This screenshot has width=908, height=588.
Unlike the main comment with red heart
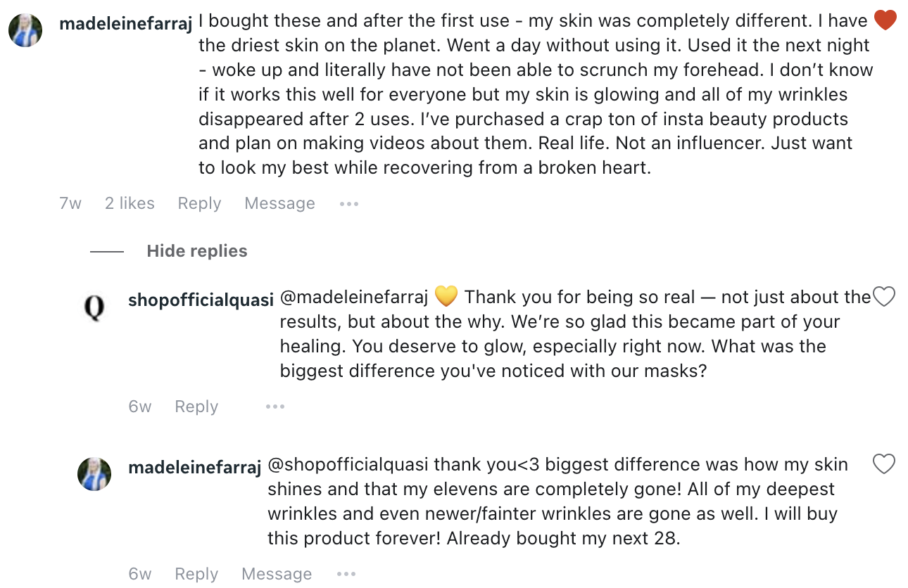tap(885, 20)
